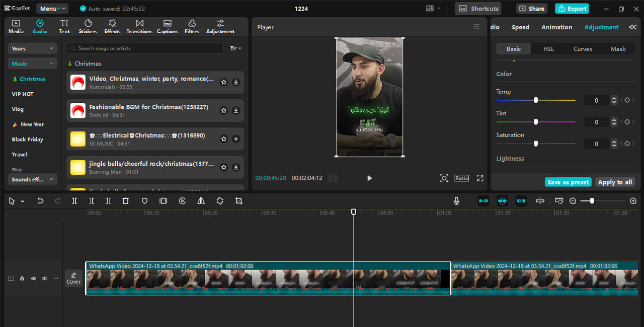Open the select tool mode dropdown arrow

click(x=23, y=201)
